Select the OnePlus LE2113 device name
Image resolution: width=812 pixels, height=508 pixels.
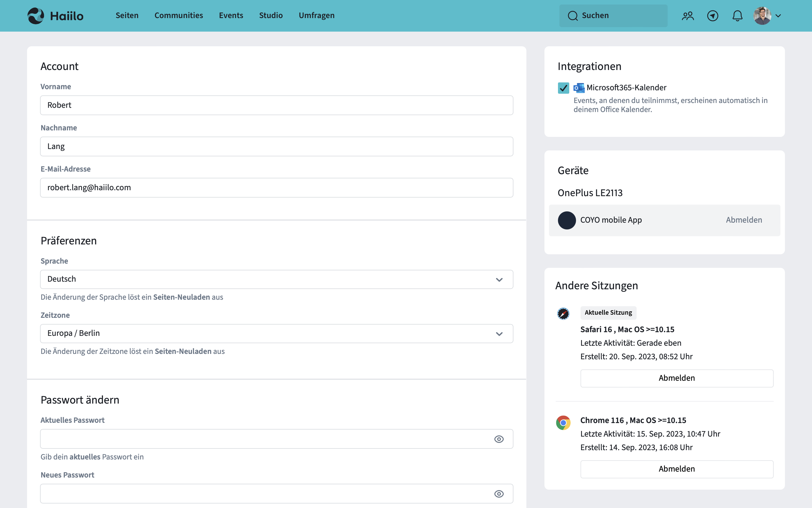point(590,193)
